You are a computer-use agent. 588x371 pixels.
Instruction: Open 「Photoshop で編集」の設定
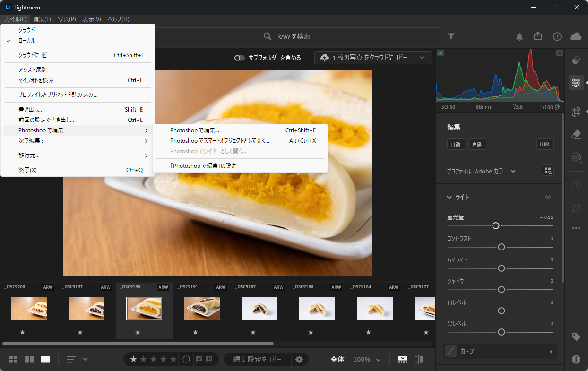click(x=240, y=166)
